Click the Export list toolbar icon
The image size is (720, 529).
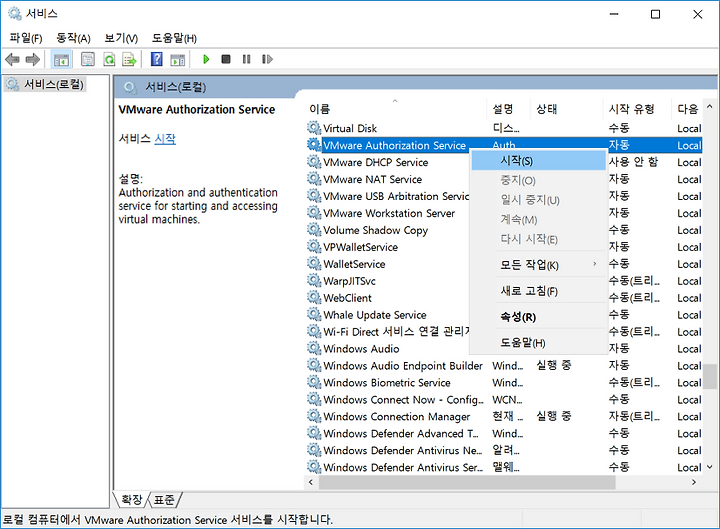(x=129, y=59)
